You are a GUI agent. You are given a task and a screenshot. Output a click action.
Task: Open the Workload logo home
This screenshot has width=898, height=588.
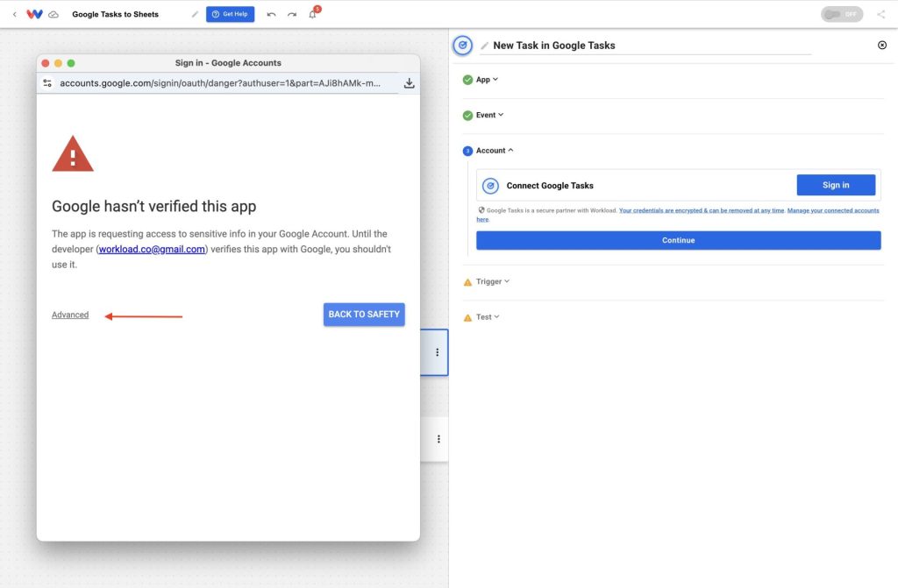click(34, 14)
